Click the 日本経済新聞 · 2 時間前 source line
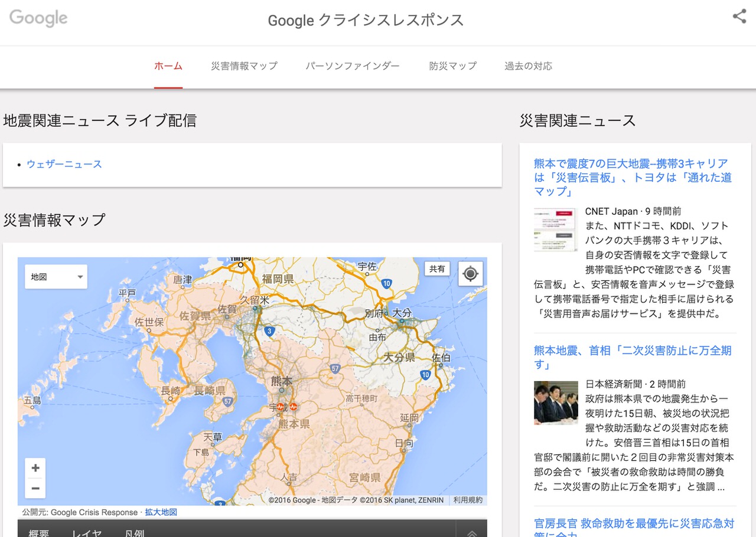This screenshot has height=537, width=756. tap(636, 384)
